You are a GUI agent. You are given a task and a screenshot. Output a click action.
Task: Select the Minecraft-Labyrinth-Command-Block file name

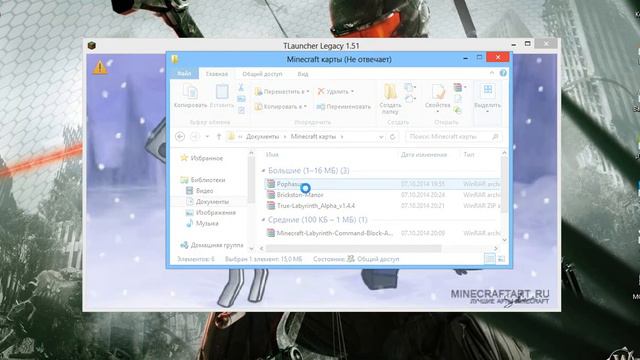[335, 233]
